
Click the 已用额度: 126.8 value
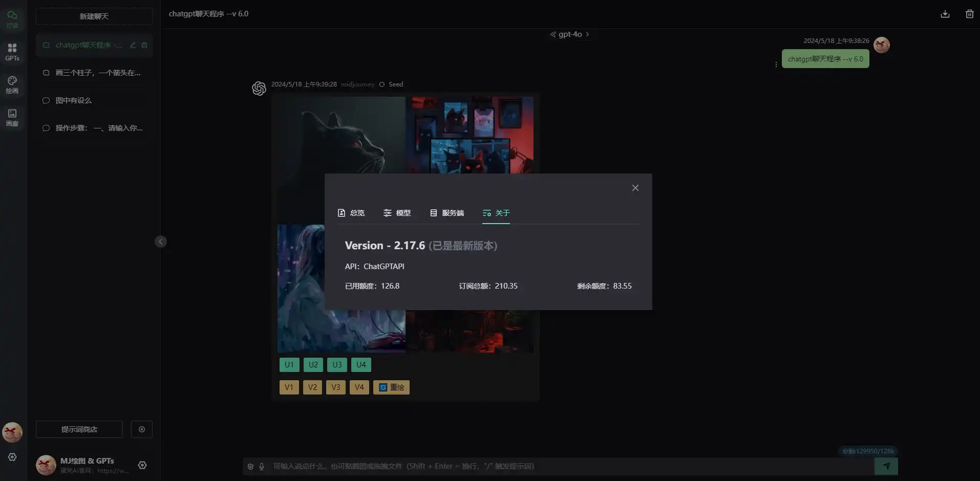[x=372, y=286]
